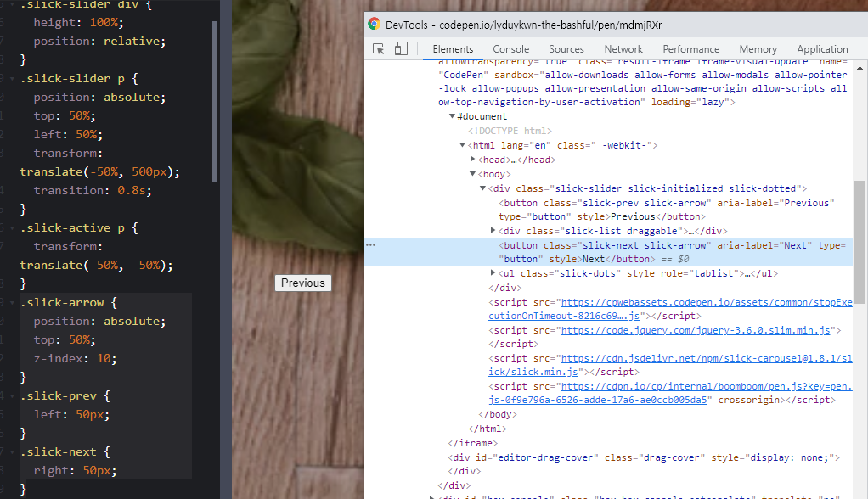Switch to the Application tab
868x499 pixels.
[x=822, y=49]
